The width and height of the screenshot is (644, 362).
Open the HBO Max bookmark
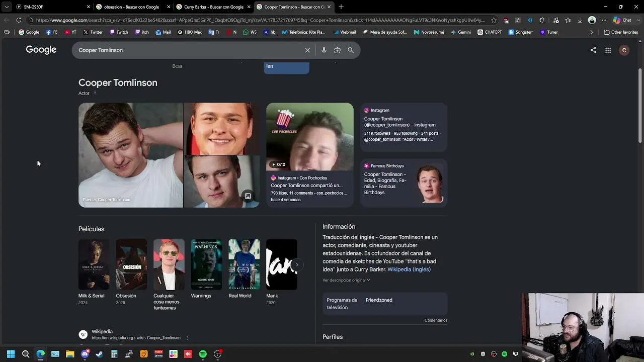189,32
